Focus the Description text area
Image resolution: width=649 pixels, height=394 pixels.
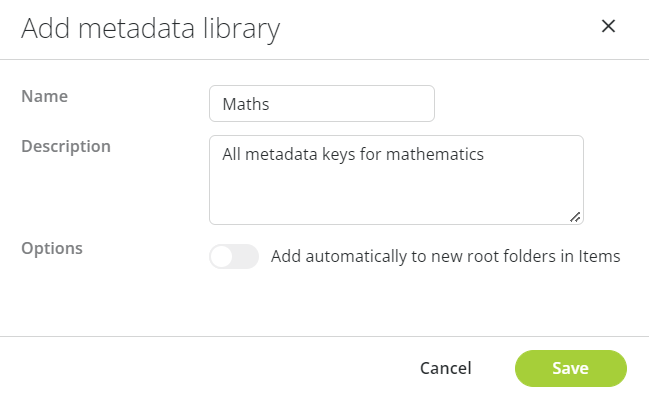396,180
